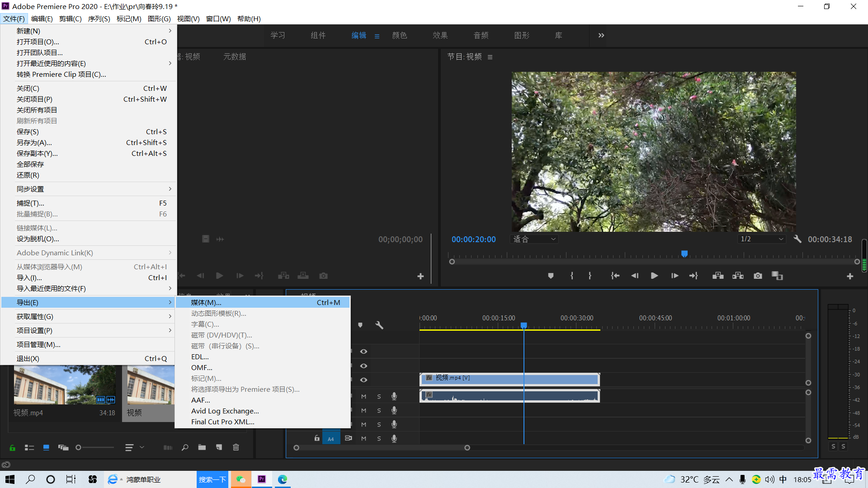Screen dimensions: 868x488
Task: Open Source monitor button editor plus
Action: (x=420, y=276)
